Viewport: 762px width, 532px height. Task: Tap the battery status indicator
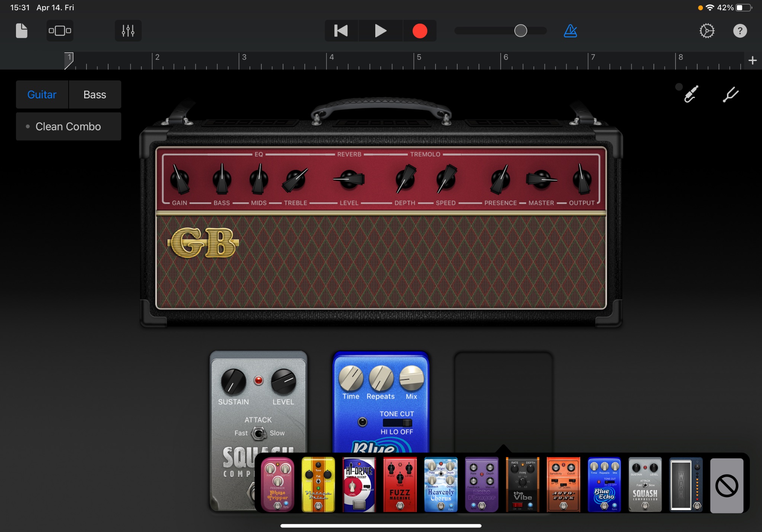(744, 8)
